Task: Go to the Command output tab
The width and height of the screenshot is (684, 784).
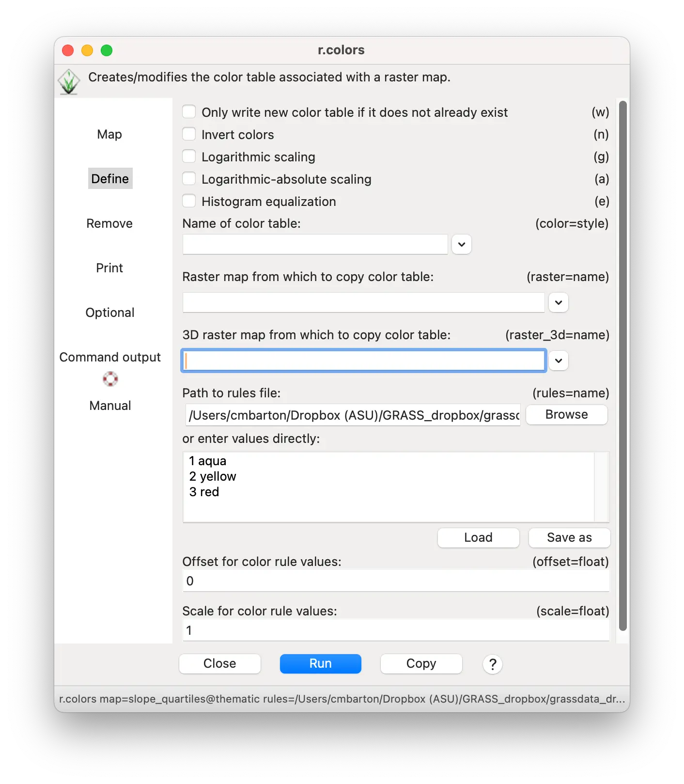Action: tap(110, 357)
